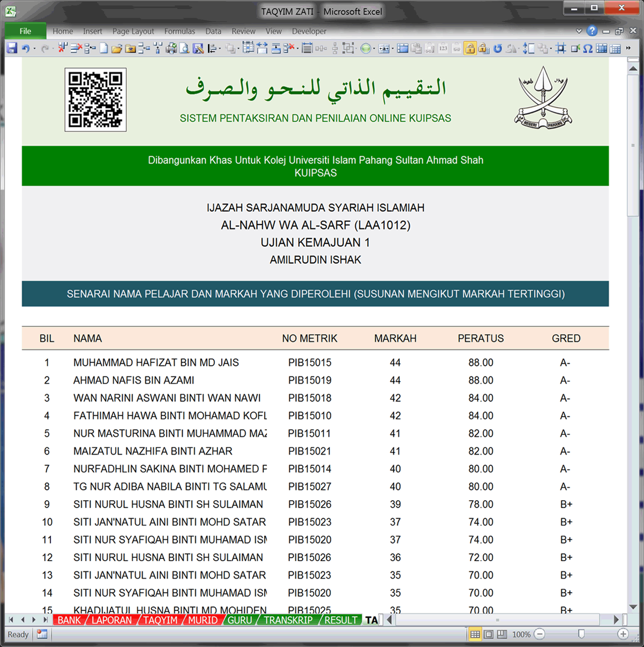Open the Home ribbon tab
Image resolution: width=644 pixels, height=647 pixels.
pos(63,31)
